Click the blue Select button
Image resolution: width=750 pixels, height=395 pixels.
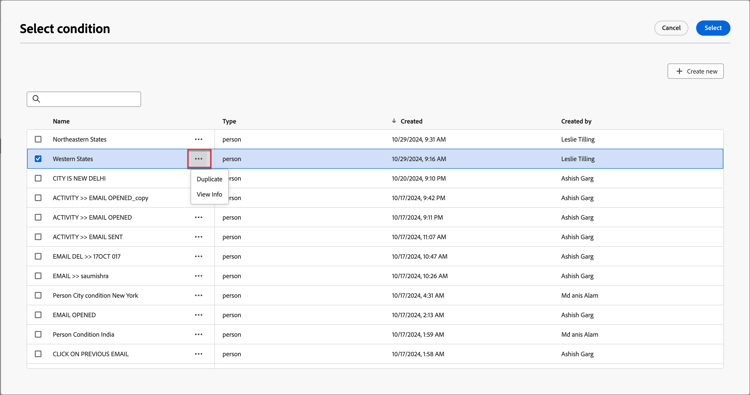coord(713,28)
